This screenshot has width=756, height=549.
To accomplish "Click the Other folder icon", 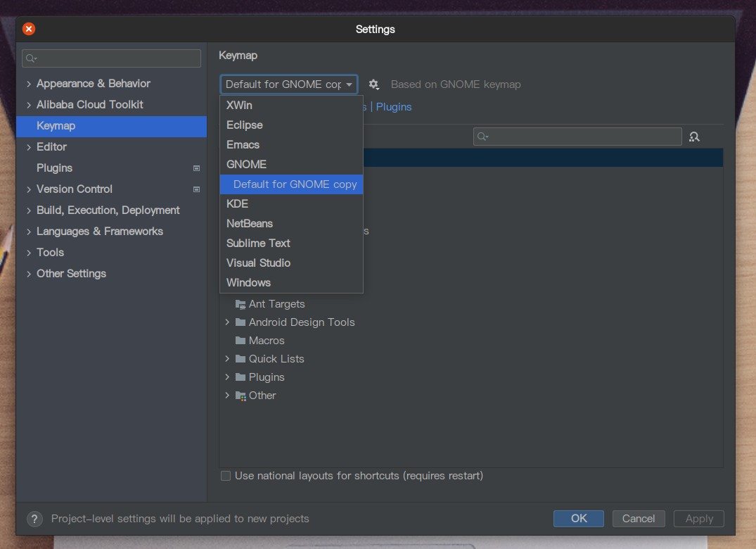I will pos(240,396).
